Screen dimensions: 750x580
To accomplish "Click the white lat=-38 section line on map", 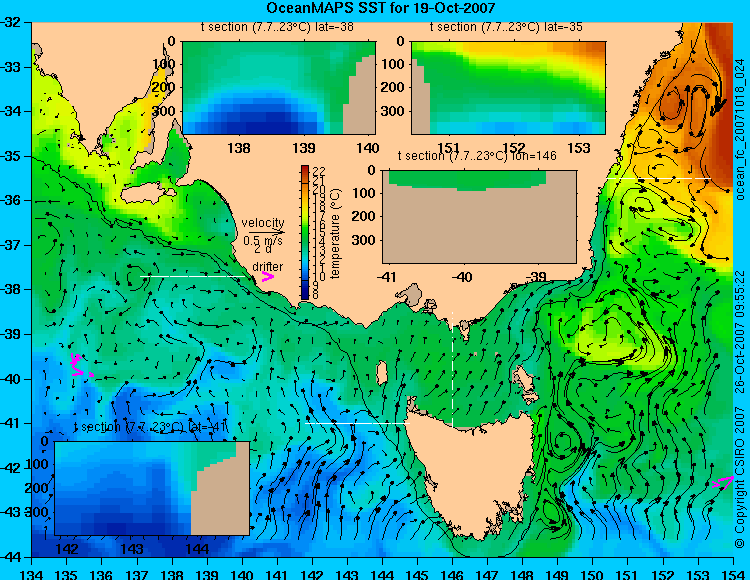I will pyautogui.click(x=195, y=276).
